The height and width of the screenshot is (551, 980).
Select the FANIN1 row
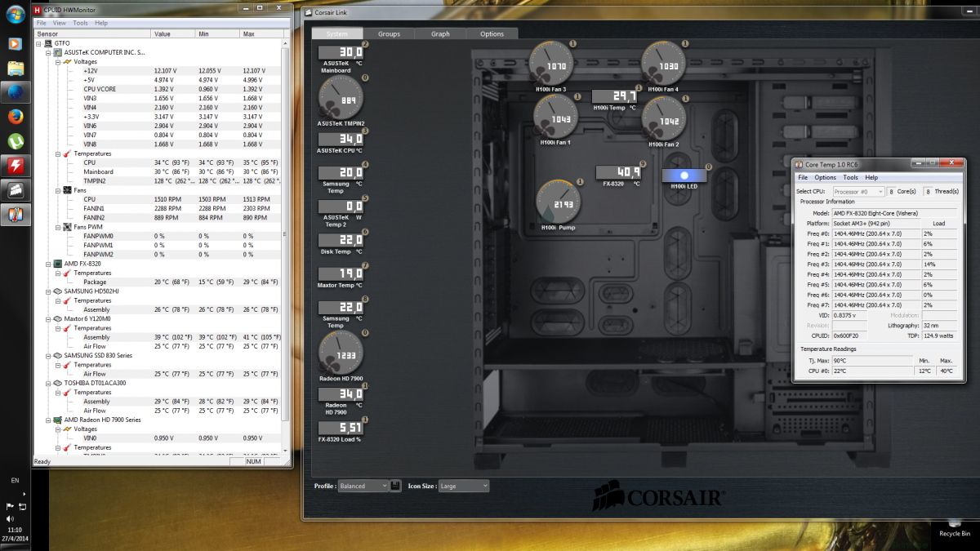coord(158,209)
